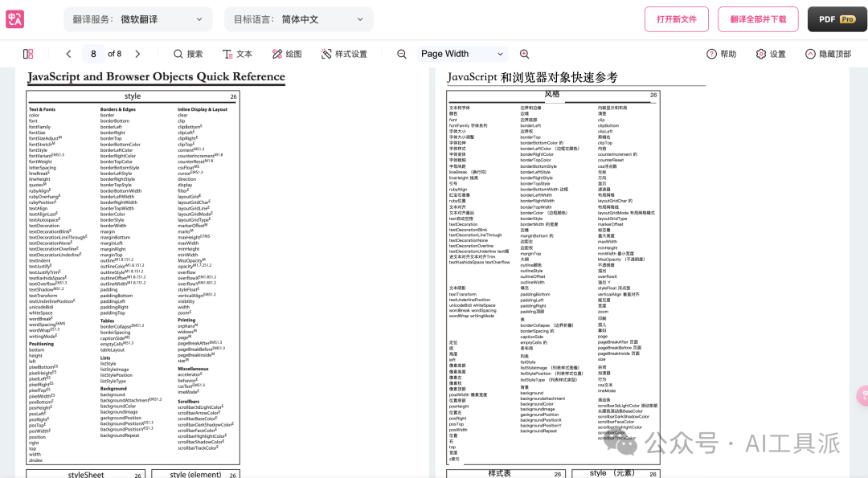This screenshot has height=478, width=868.
Task: Click the 'Miscellaneous' section label
Action: 193,369
